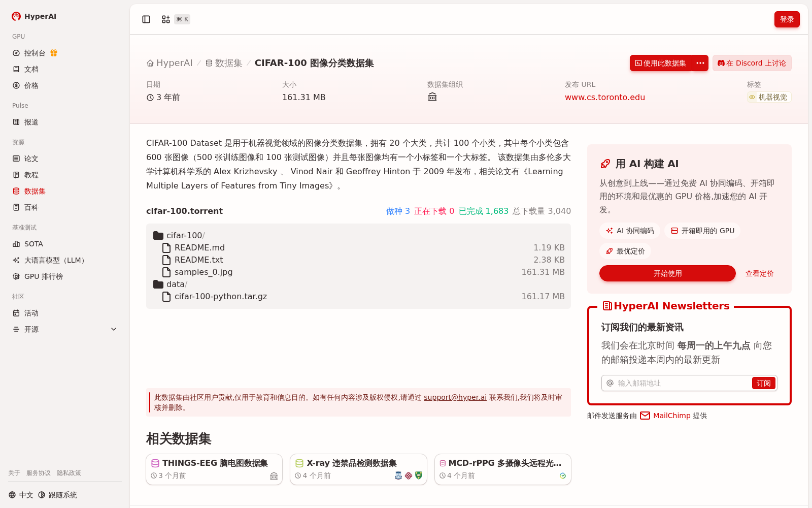Open THINGS-EEG 脑电图数据集 card
This screenshot has height=508, width=812.
214,469
